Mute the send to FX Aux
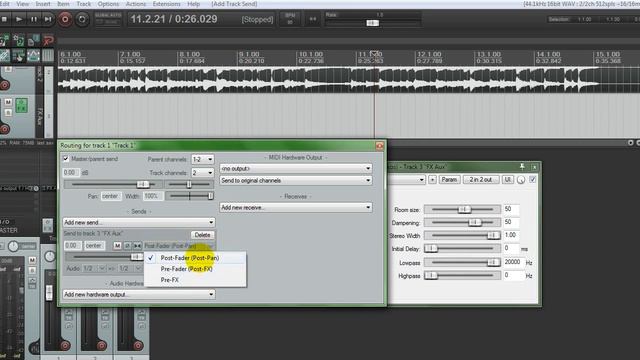Screen dimensions: 640x360 click(x=117, y=246)
